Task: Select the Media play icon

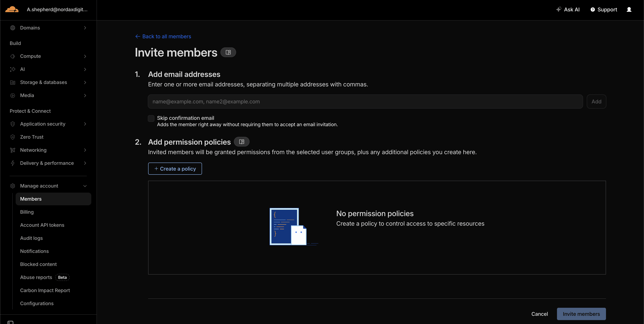Action: (13, 95)
